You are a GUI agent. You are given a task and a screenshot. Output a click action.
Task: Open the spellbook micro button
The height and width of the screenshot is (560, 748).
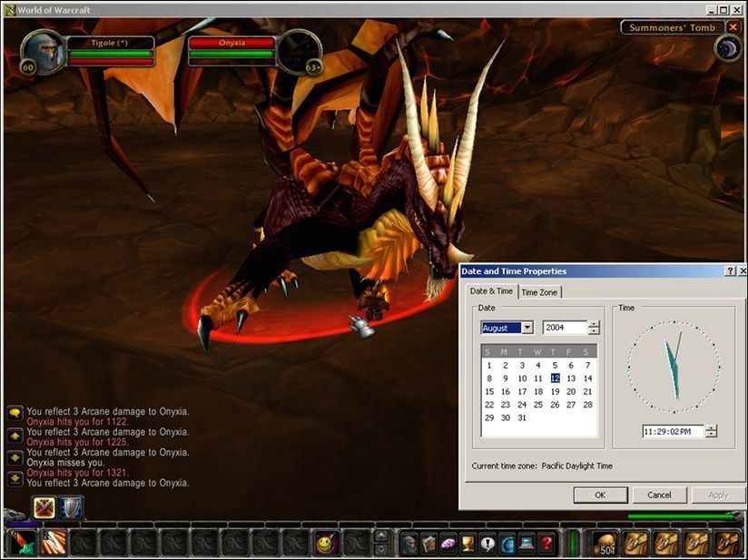[x=428, y=544]
